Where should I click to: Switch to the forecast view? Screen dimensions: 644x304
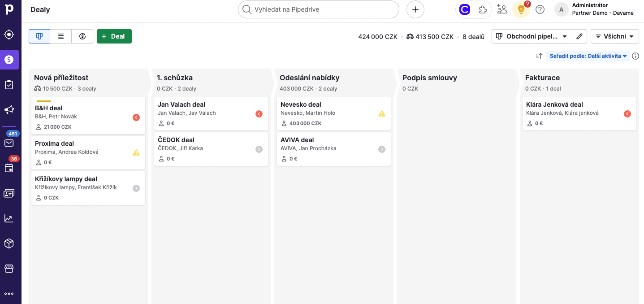tap(82, 36)
